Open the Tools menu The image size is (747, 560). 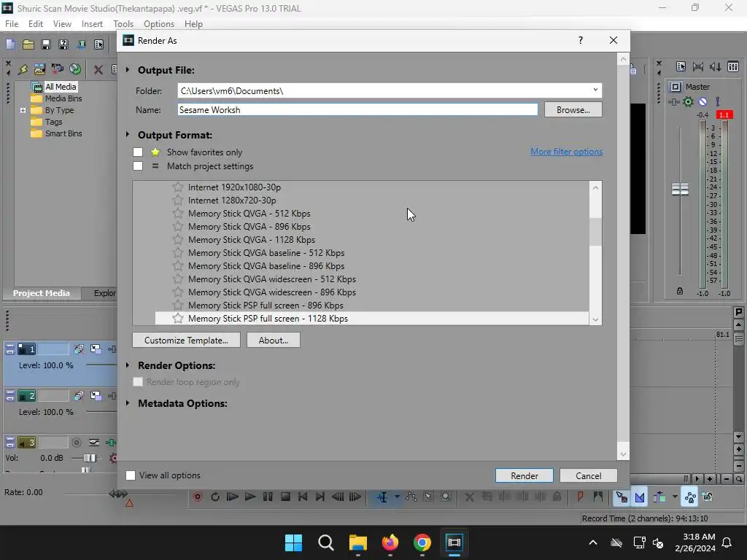[123, 24]
